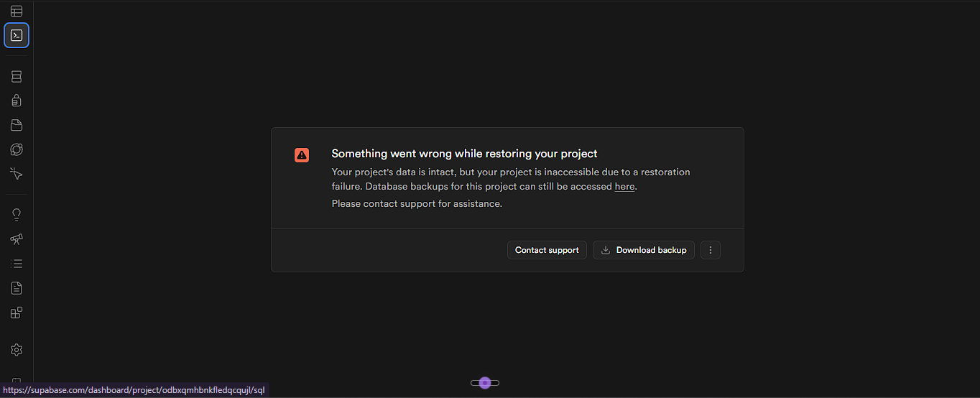980x398 pixels.
Task: Open Advisors using the lightbulb icon
Action: pos(17,215)
